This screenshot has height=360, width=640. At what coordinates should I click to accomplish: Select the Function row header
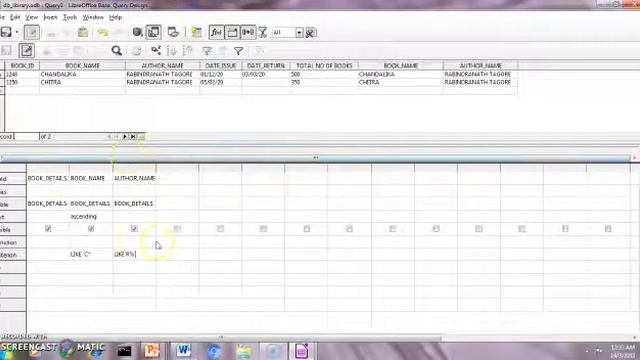click(x=13, y=242)
